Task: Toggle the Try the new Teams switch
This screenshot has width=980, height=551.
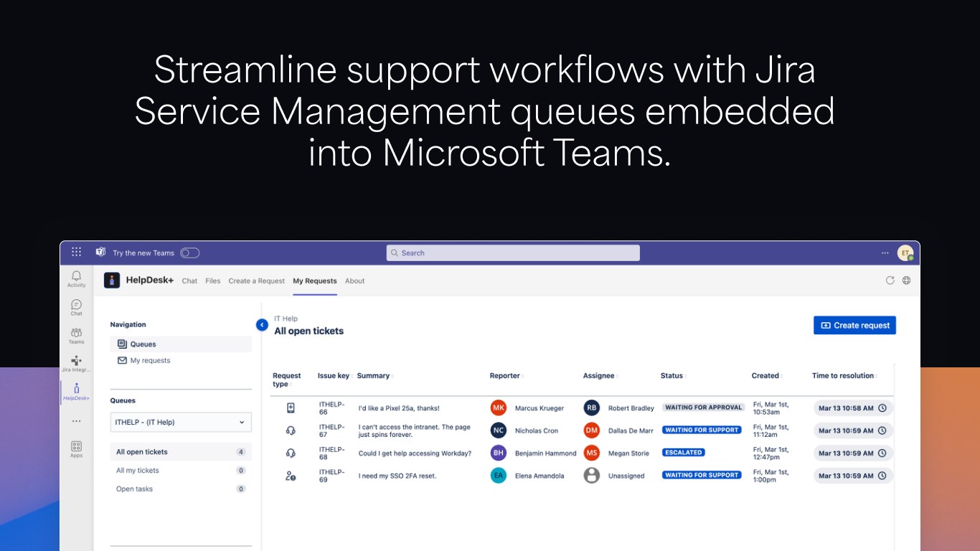Action: [190, 253]
